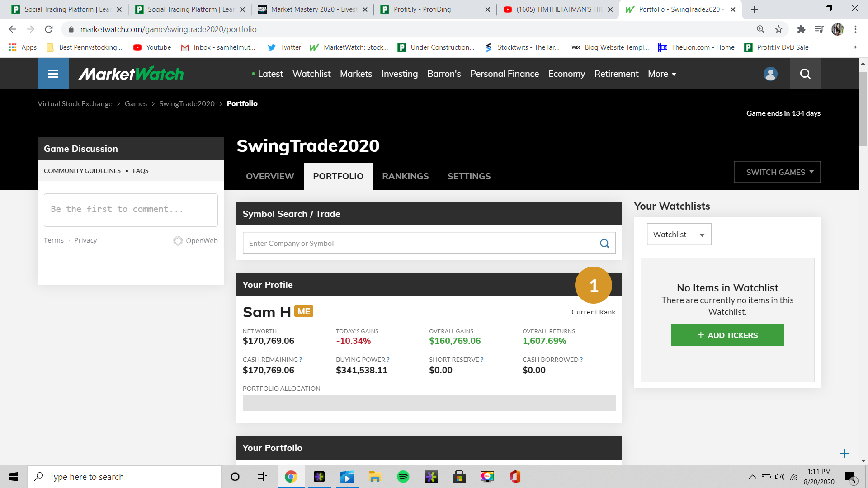
Task: Open Spotify from the taskbar
Action: [403, 477]
